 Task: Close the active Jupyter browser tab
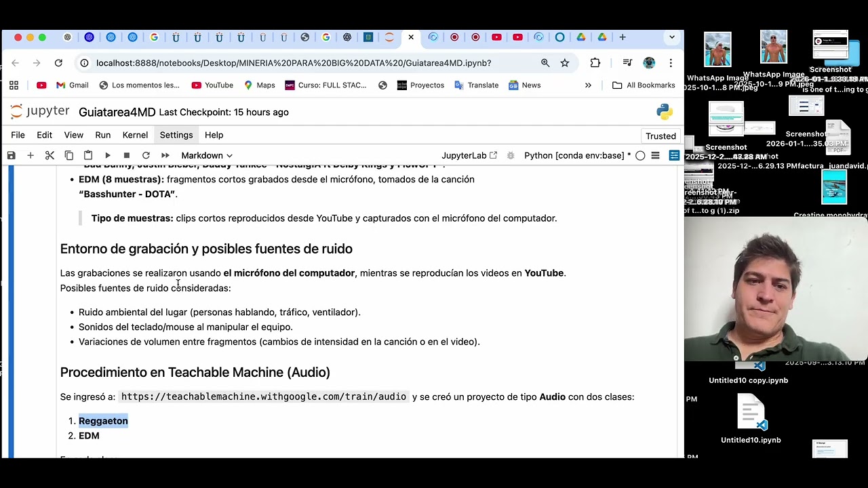[411, 37]
